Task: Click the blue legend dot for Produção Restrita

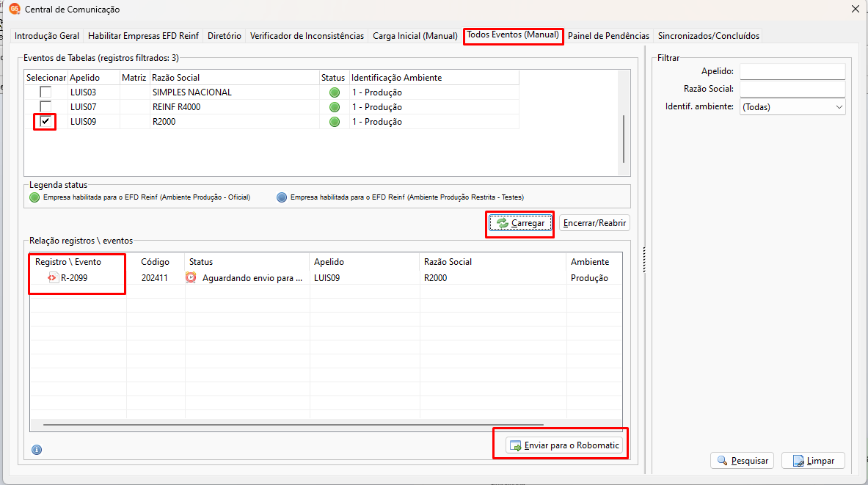Action: [282, 197]
